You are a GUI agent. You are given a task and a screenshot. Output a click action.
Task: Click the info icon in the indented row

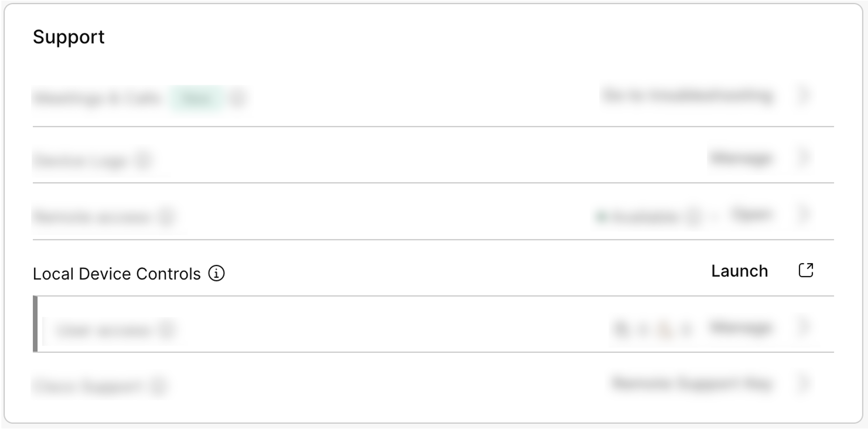pyautogui.click(x=167, y=329)
